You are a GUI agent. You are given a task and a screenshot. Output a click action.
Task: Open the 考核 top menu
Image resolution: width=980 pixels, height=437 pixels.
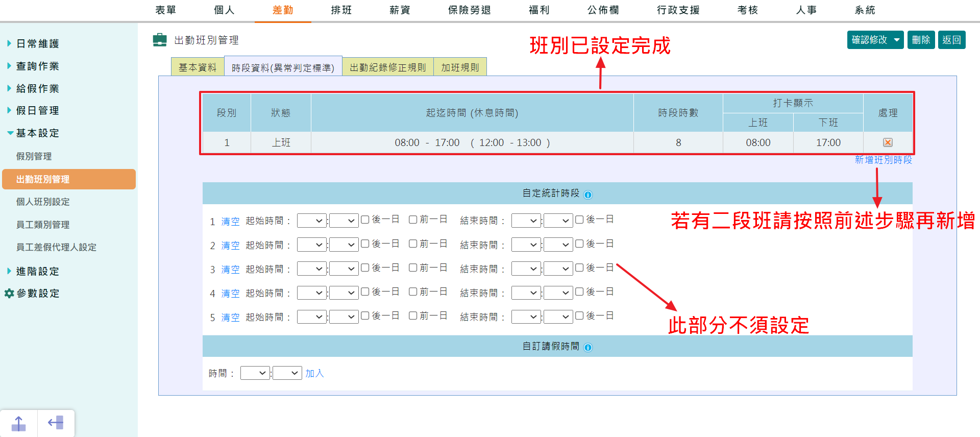pyautogui.click(x=748, y=10)
